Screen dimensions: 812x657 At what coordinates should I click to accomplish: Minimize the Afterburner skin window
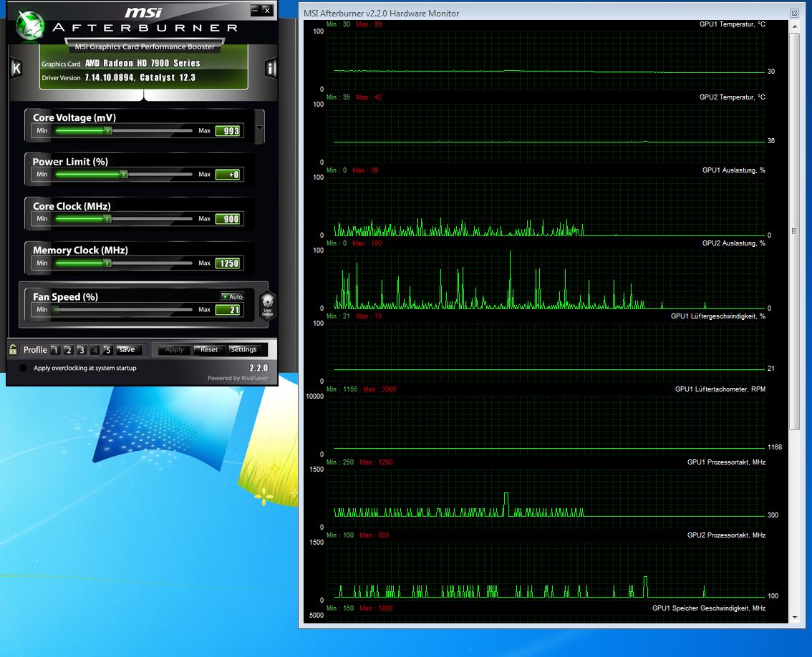(256, 9)
